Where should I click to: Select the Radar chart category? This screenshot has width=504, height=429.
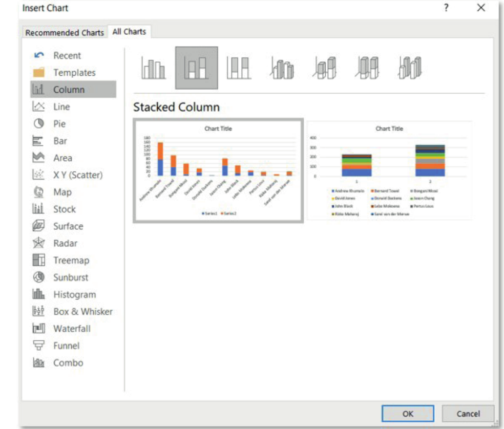[73, 243]
